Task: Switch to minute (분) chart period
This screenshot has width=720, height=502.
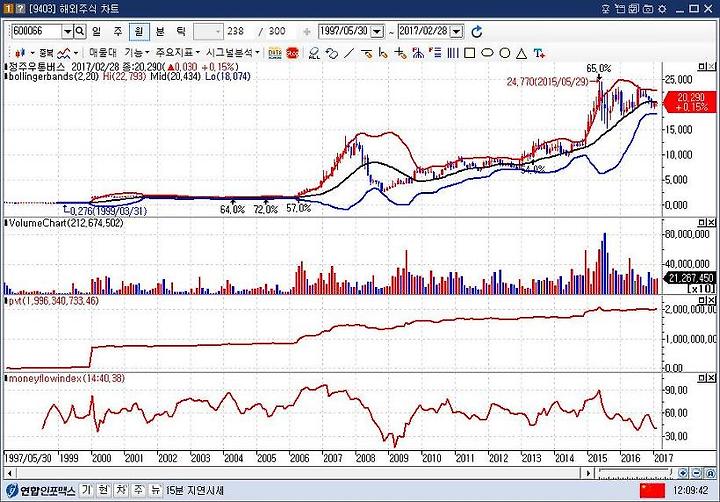Action: [160, 31]
